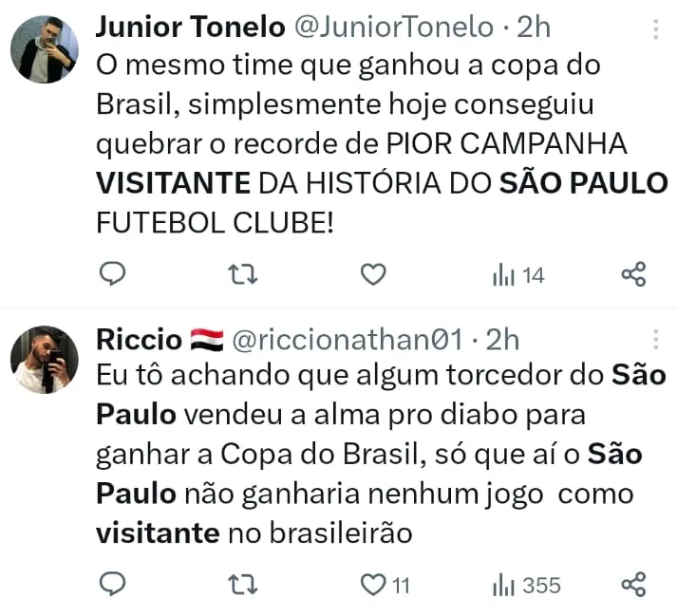677x616 pixels.
Task: Open more options on Junior Tonelo's tweet
Action: (x=656, y=28)
